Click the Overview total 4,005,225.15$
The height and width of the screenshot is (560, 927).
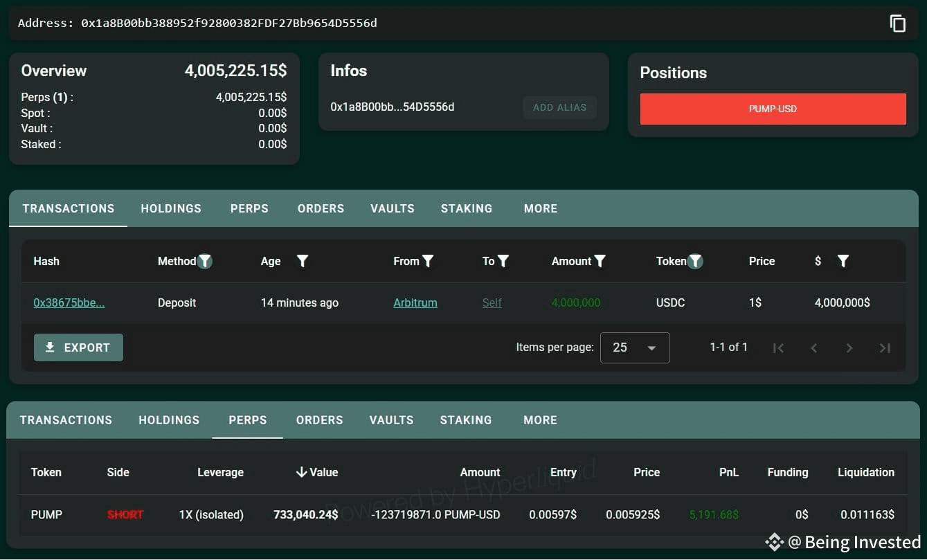click(235, 71)
